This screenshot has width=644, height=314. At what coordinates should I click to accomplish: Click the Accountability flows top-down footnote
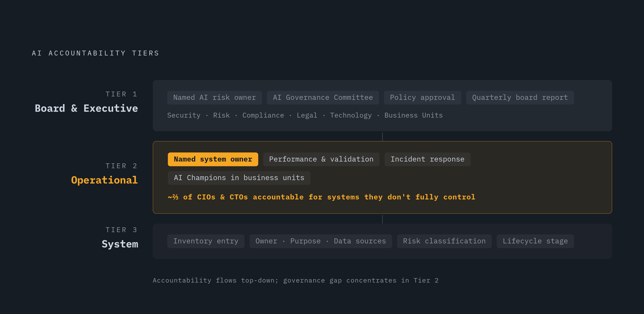tap(296, 281)
